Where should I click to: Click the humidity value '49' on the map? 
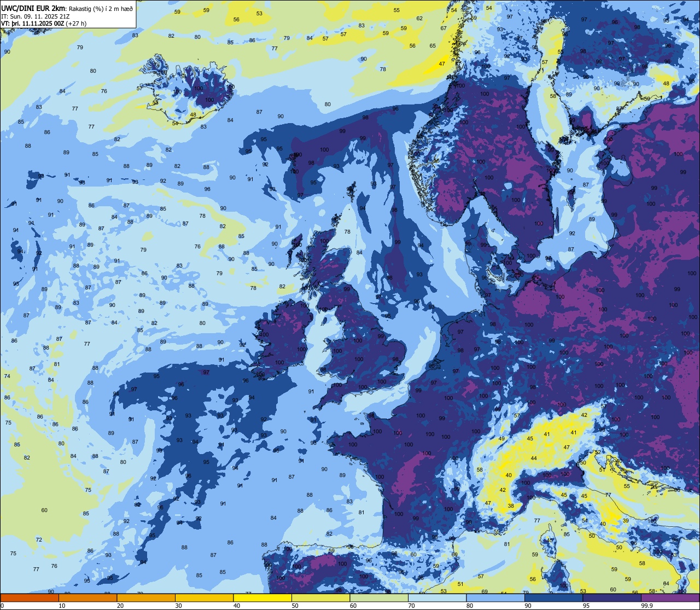501,439
